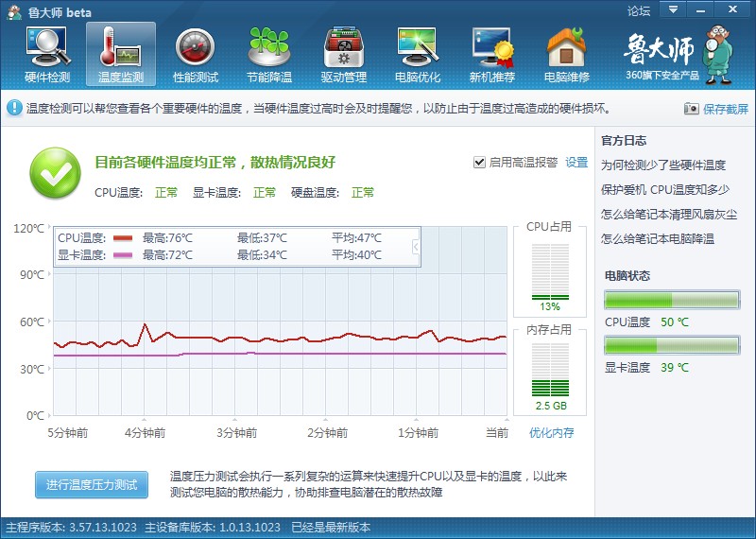Click the 显卡温度 green progress bar
Image resolution: width=756 pixels, height=539 pixels.
pyautogui.click(x=672, y=345)
